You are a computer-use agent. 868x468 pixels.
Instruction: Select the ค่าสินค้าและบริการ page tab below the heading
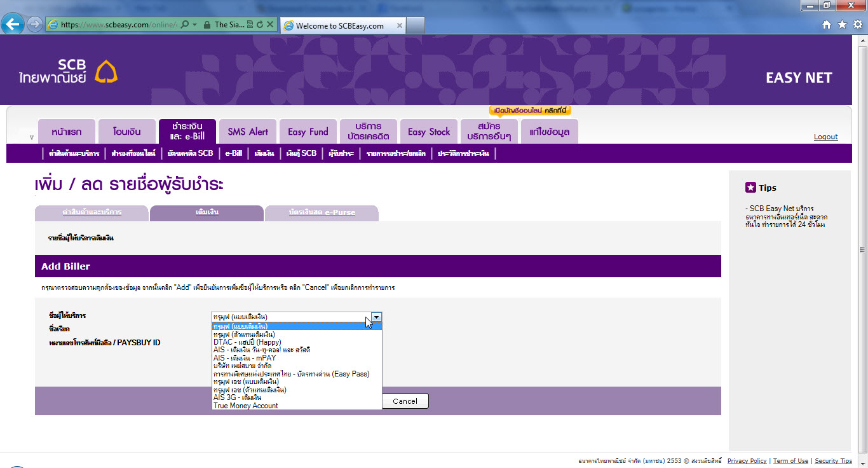tap(92, 213)
